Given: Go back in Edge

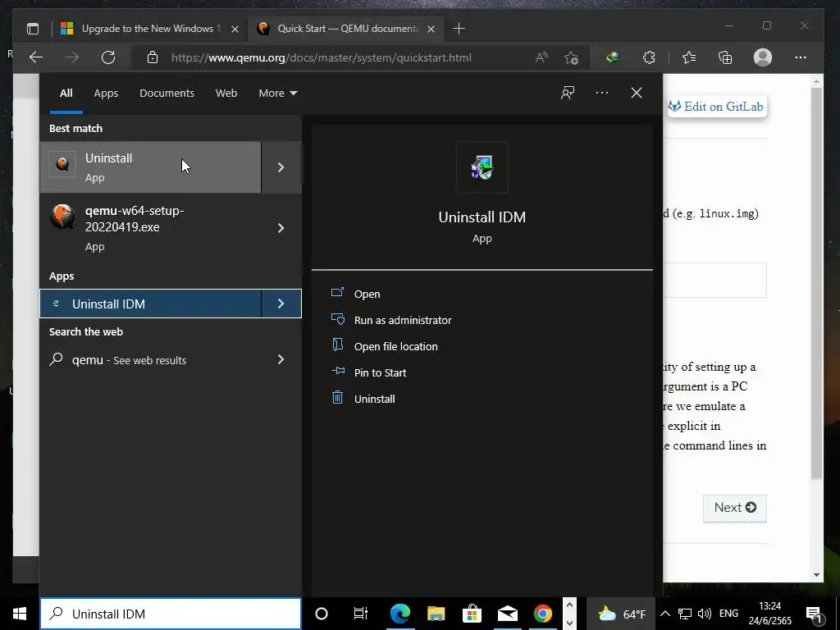Looking at the screenshot, I should pos(36,57).
